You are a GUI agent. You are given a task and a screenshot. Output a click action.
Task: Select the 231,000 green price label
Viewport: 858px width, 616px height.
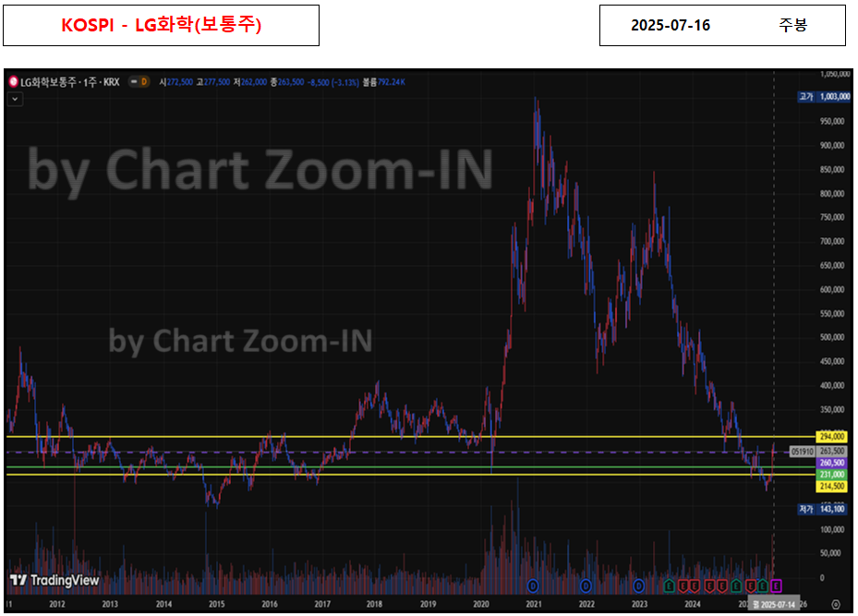click(832, 475)
